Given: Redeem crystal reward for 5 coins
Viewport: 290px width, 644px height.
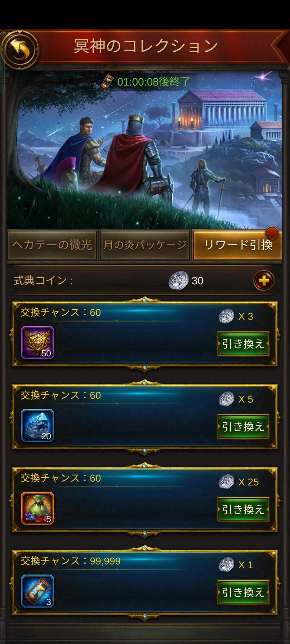Looking at the screenshot, I should 243,427.
